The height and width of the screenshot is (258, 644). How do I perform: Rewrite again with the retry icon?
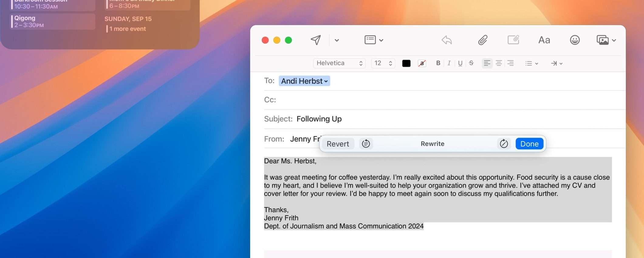click(x=504, y=144)
